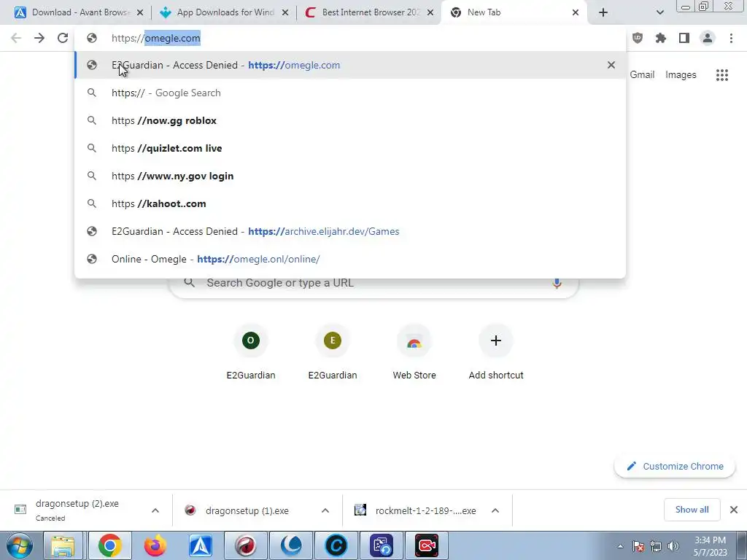Click the Chrome taskbar icon
This screenshot has width=747, height=560.
pyautogui.click(x=109, y=545)
